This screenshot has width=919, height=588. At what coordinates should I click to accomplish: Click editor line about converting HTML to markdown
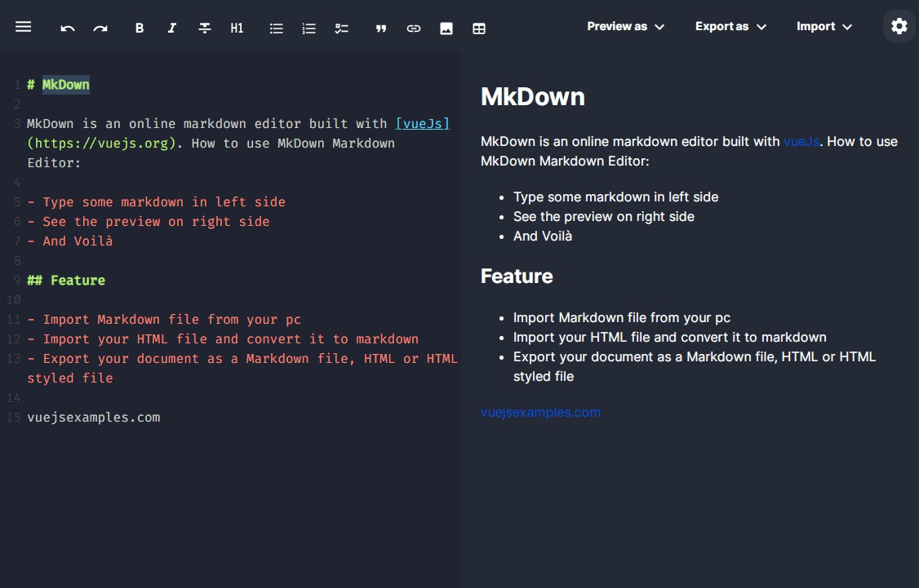coord(223,339)
